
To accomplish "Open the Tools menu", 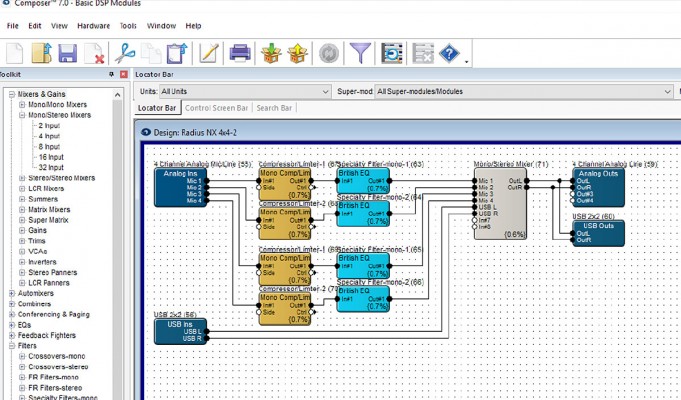I will coord(128,26).
